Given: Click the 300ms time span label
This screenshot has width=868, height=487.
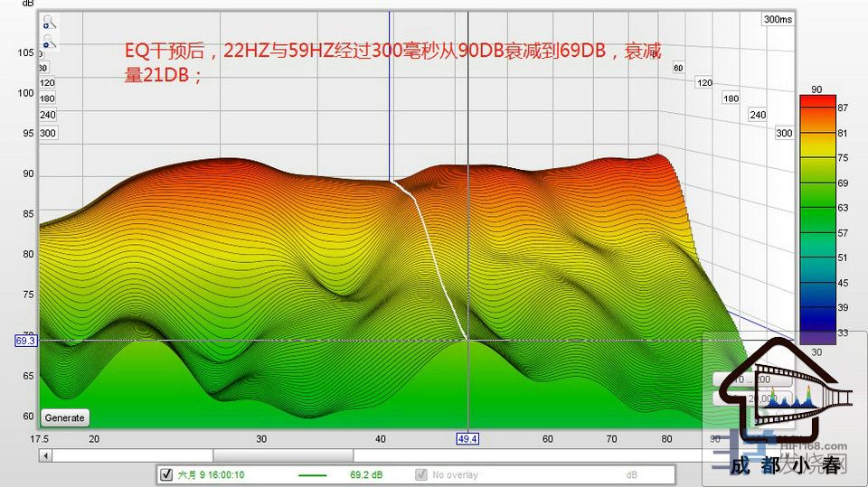Looking at the screenshot, I should point(777,19).
